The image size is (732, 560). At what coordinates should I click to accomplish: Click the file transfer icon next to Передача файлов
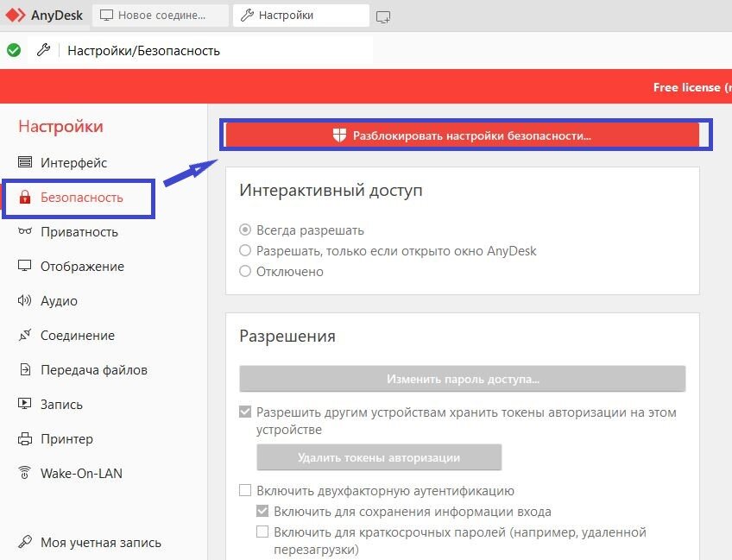click(25, 369)
